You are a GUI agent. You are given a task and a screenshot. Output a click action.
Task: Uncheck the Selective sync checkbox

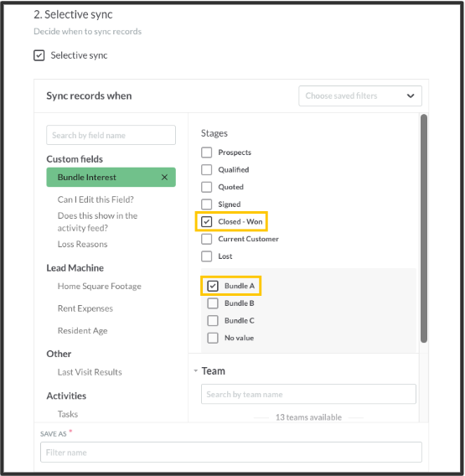click(39, 55)
